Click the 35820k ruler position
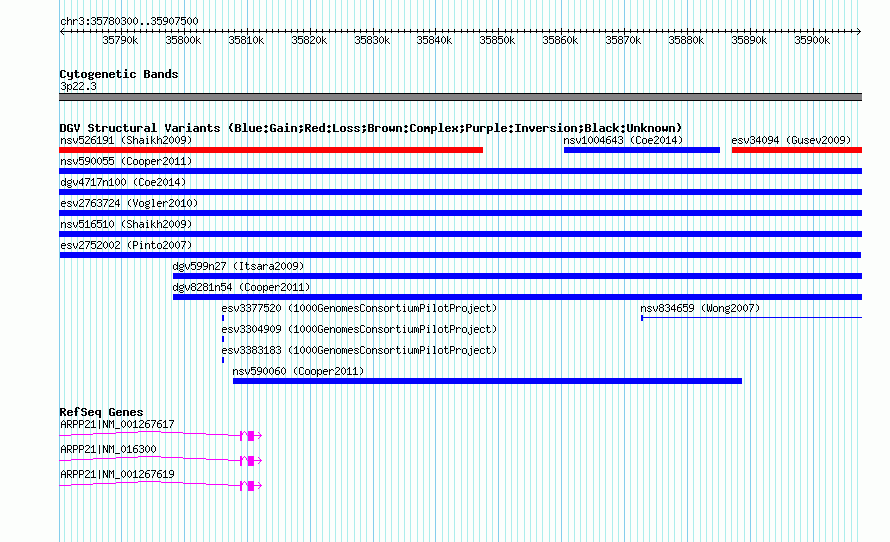 pyautogui.click(x=309, y=40)
